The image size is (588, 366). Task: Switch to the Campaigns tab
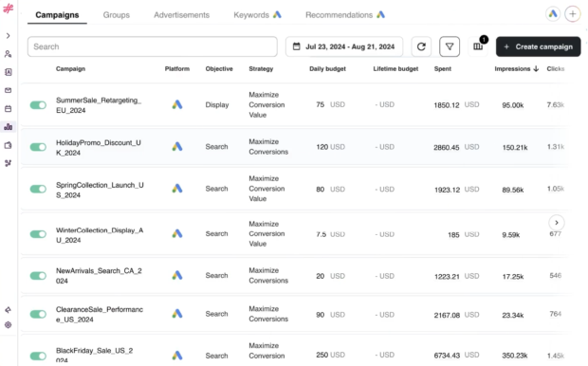(x=57, y=15)
